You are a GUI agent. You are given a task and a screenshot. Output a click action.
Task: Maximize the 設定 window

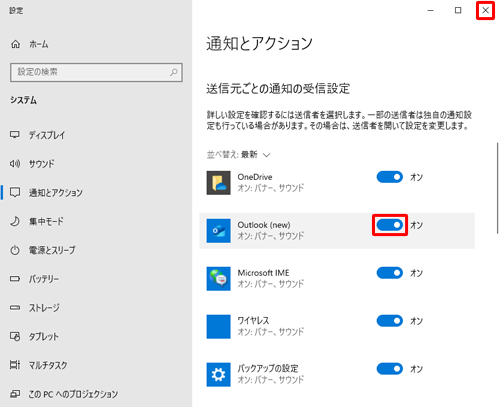tap(458, 10)
